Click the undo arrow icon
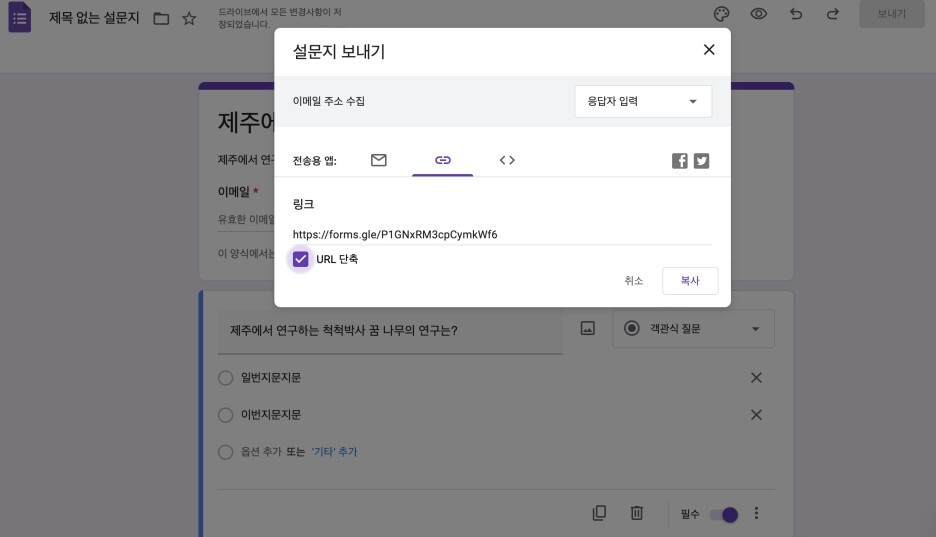Screen dimensions: 936x537 pos(796,14)
